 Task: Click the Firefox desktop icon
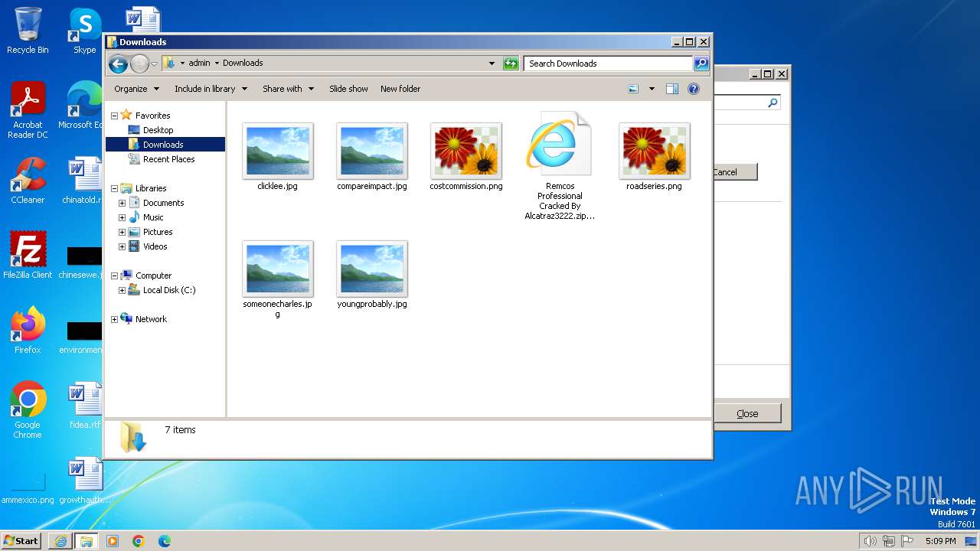pos(28,331)
